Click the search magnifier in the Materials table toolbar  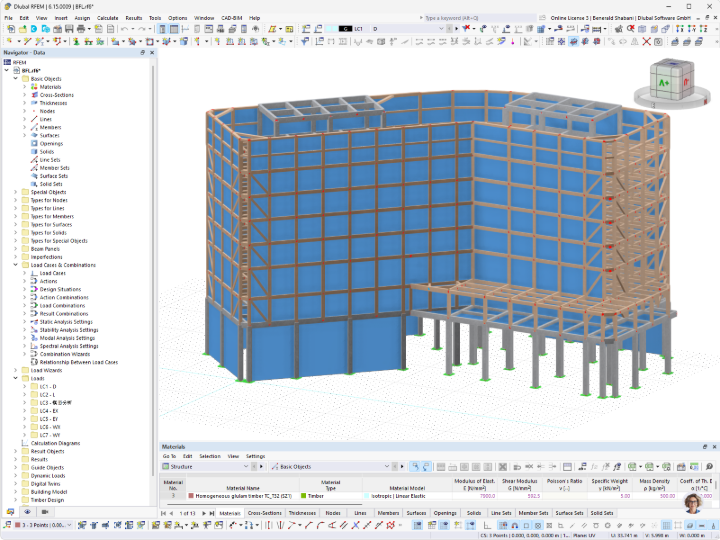pyautogui.click(x=709, y=467)
